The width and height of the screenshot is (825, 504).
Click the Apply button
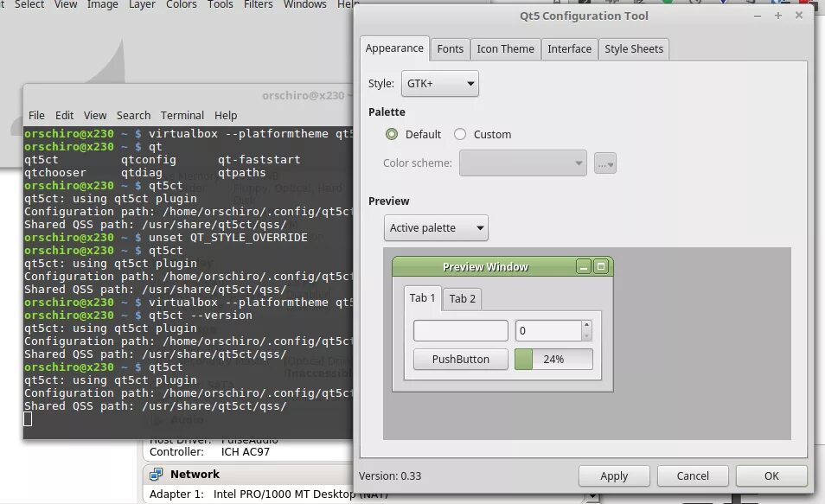coord(614,476)
